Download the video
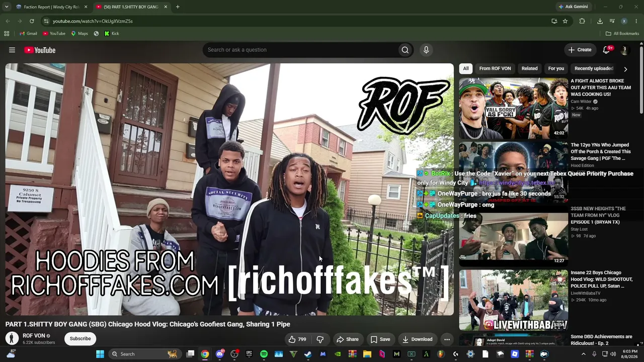The height and width of the screenshot is (362, 644). pyautogui.click(x=417, y=339)
